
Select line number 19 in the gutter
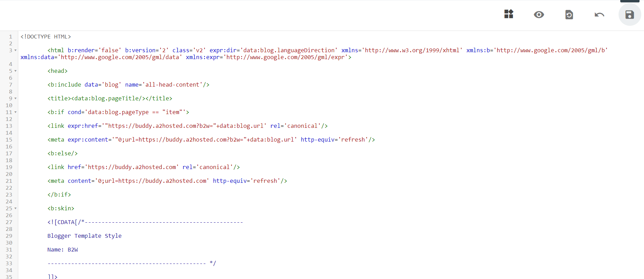tap(9, 167)
